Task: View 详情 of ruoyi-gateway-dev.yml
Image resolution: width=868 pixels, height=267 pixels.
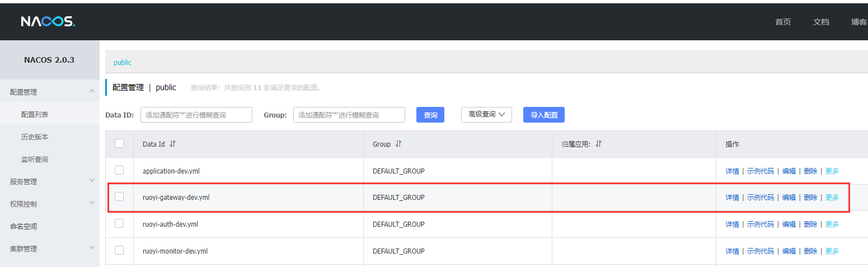Action: click(732, 198)
